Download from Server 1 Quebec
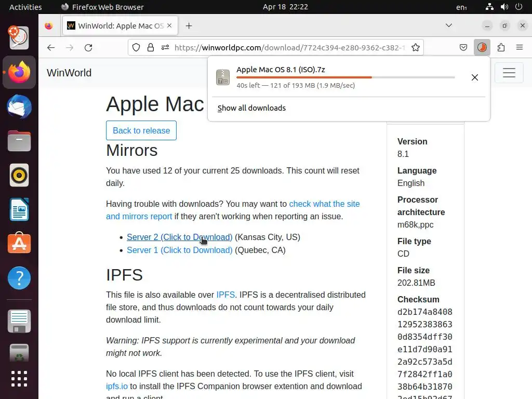This screenshot has height=399, width=532. 179,250
